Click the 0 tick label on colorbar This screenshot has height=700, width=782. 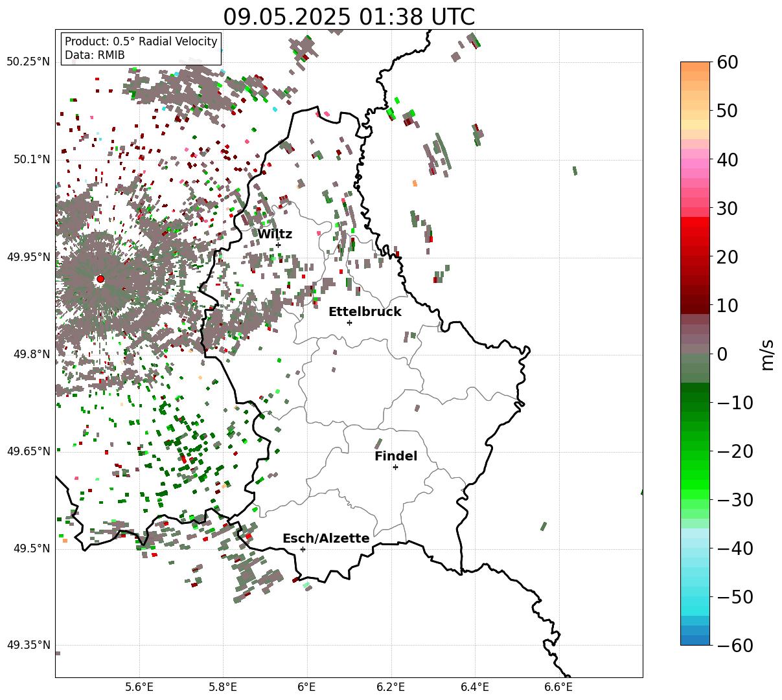coord(722,354)
